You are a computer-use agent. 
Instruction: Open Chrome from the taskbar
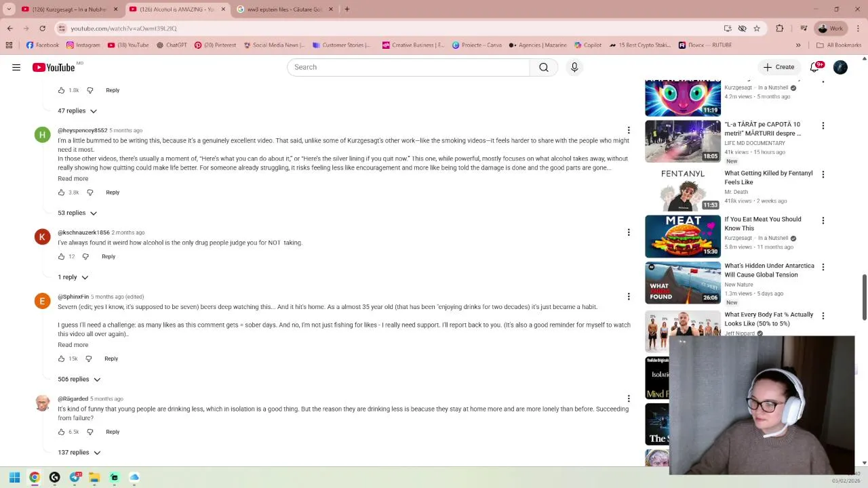tap(35, 478)
